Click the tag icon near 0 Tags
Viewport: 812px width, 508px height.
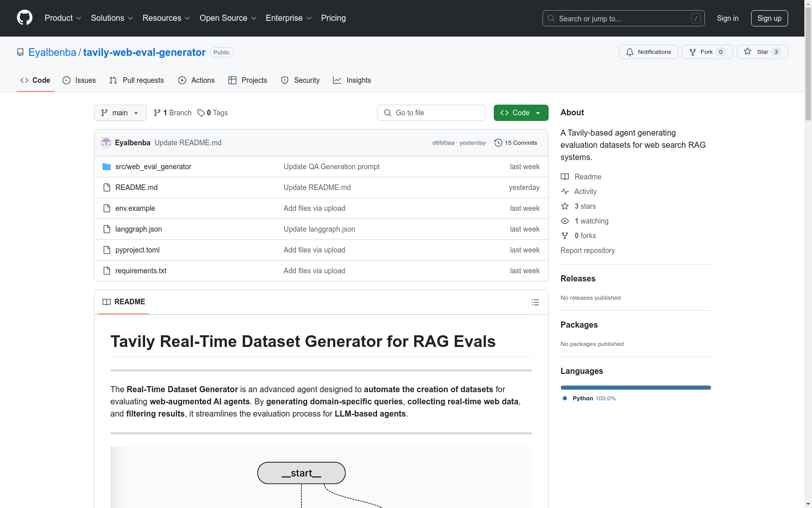coord(201,112)
